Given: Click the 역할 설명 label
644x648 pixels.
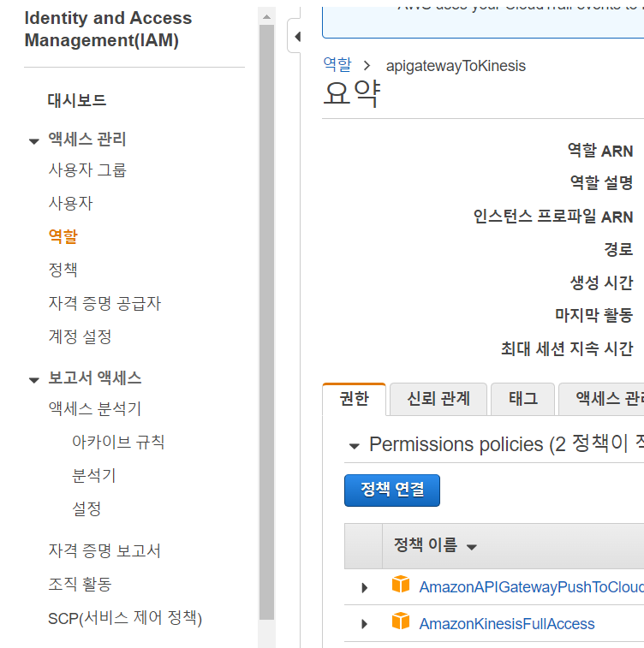Looking at the screenshot, I should pyautogui.click(x=601, y=182).
